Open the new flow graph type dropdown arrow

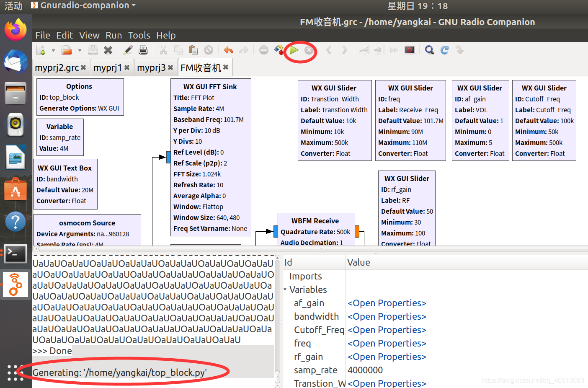tap(53, 50)
